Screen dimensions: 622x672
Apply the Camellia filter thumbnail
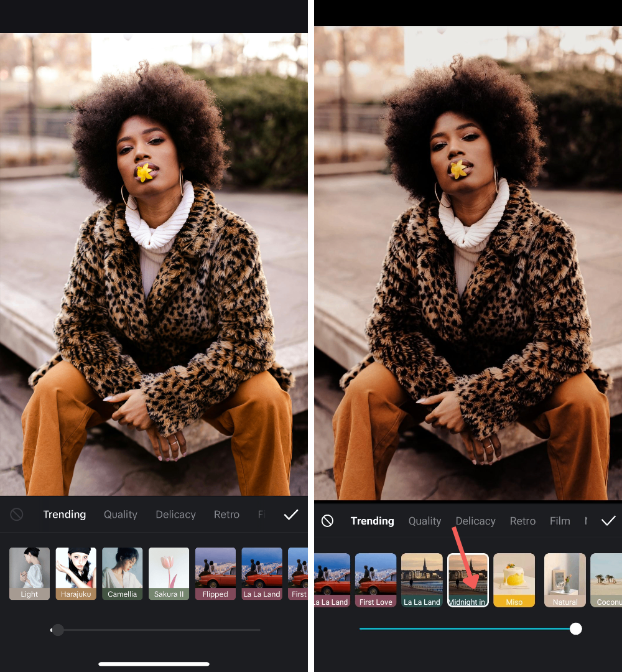[x=122, y=574]
